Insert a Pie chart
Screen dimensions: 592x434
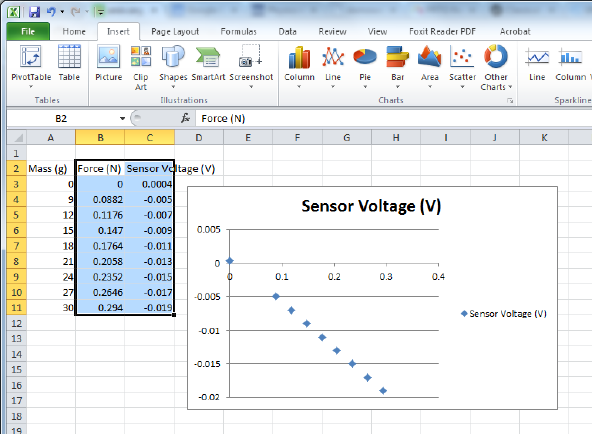(x=365, y=67)
